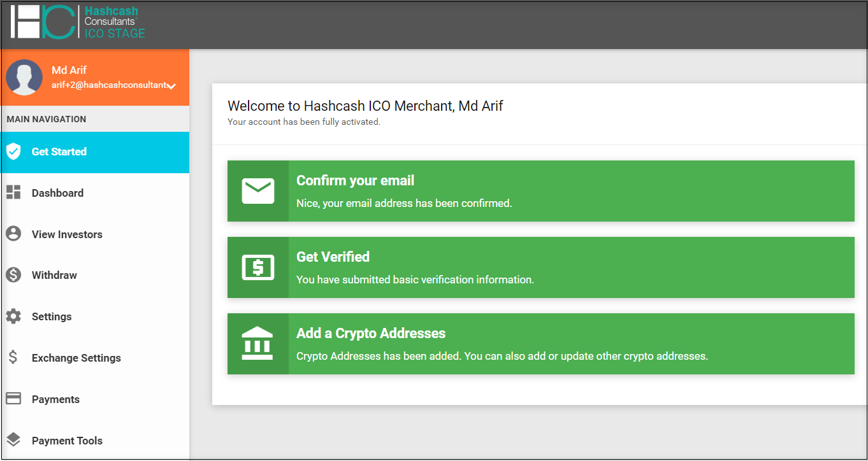
Task: Click 'You have submitted basic verification information'
Action: point(415,280)
